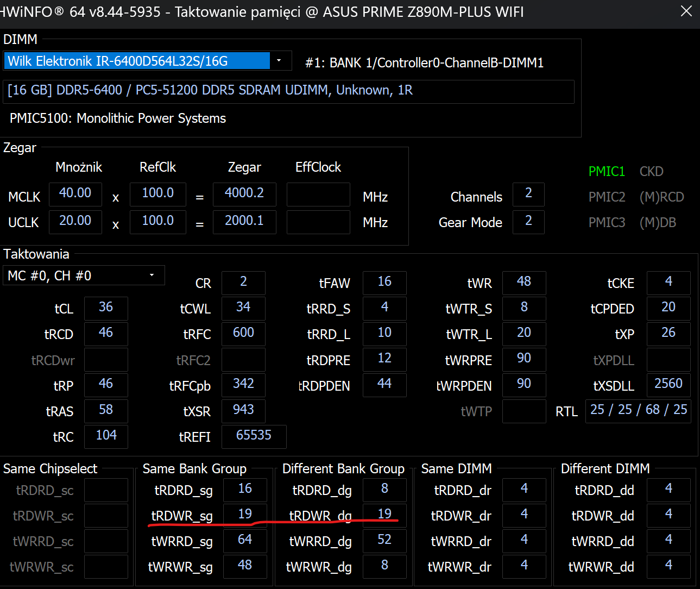The image size is (700, 589).
Task: Close the HWiNFO memory timings window
Action: click(686, 11)
